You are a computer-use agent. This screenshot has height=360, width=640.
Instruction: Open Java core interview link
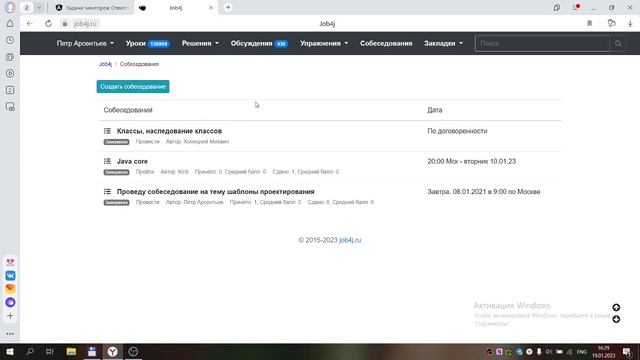tap(132, 161)
